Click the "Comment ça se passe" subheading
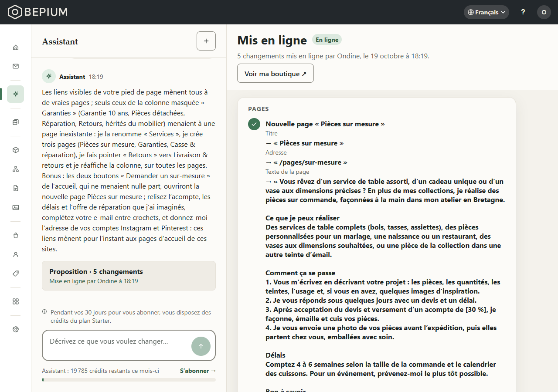The image size is (558, 392). [300, 273]
